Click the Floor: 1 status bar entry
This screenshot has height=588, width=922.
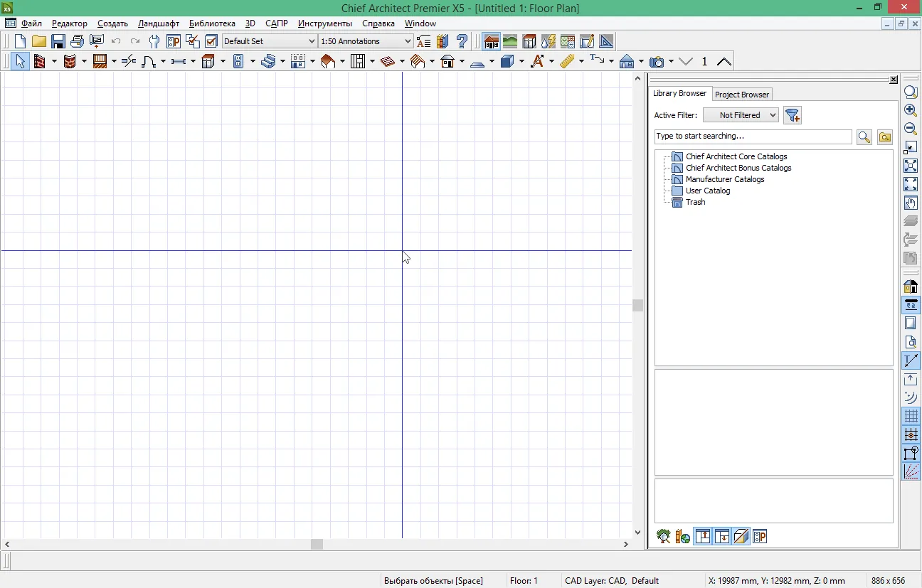coord(524,581)
